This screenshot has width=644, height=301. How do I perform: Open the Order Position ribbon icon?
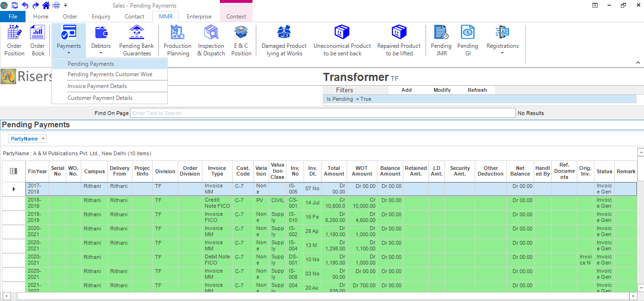14,41
